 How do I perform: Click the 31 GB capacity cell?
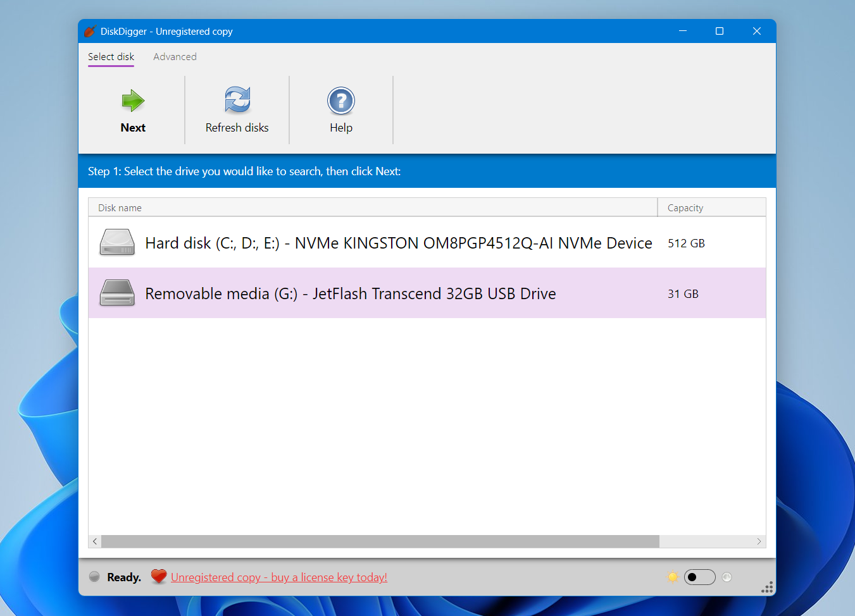tap(683, 294)
